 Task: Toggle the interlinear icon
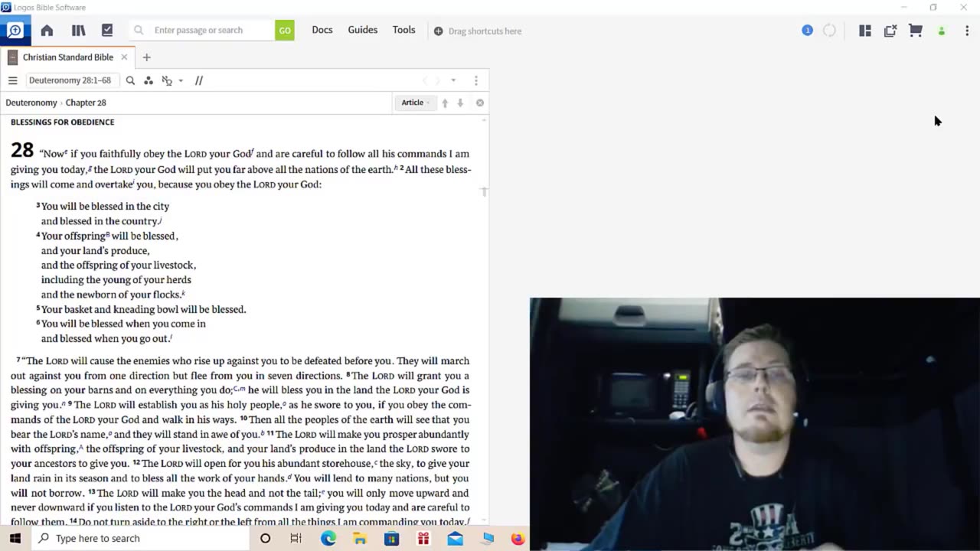167,80
